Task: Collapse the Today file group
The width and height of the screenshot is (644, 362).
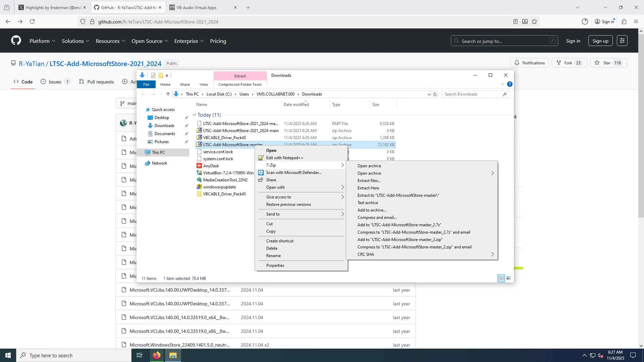Action: point(194,115)
